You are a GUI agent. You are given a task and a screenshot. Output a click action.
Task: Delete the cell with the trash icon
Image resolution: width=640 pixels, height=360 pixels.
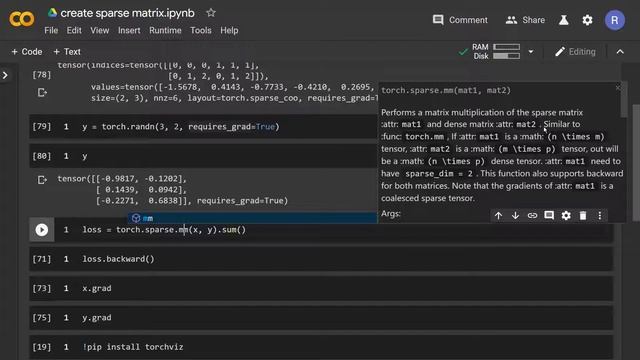click(583, 216)
